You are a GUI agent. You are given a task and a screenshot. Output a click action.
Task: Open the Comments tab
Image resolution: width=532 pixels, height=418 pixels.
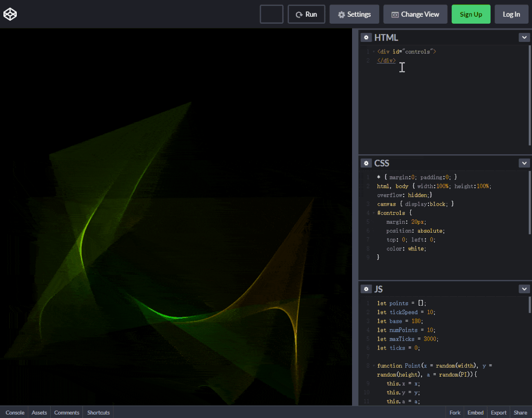67,413
